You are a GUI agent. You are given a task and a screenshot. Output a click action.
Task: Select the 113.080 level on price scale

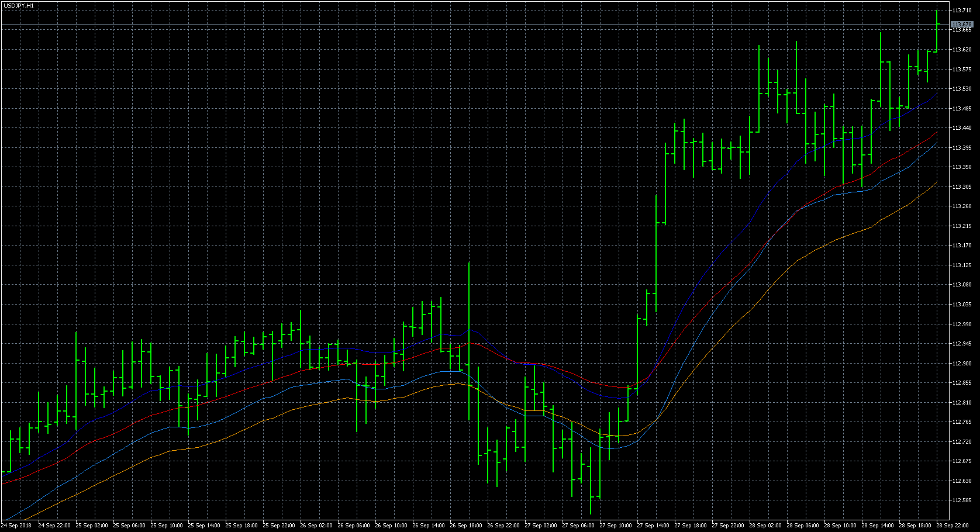(x=962, y=285)
